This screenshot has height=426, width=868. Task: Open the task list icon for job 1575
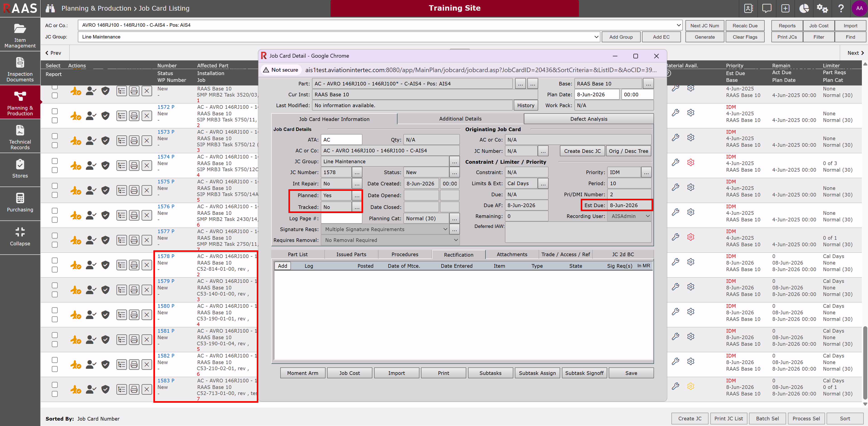pos(122,190)
